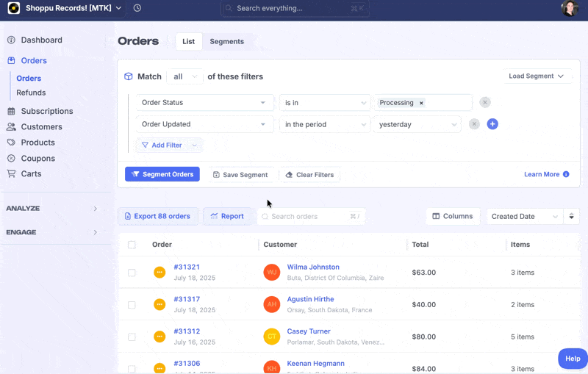Click Export 88 orders button
This screenshot has height=374, width=588.
(x=158, y=216)
